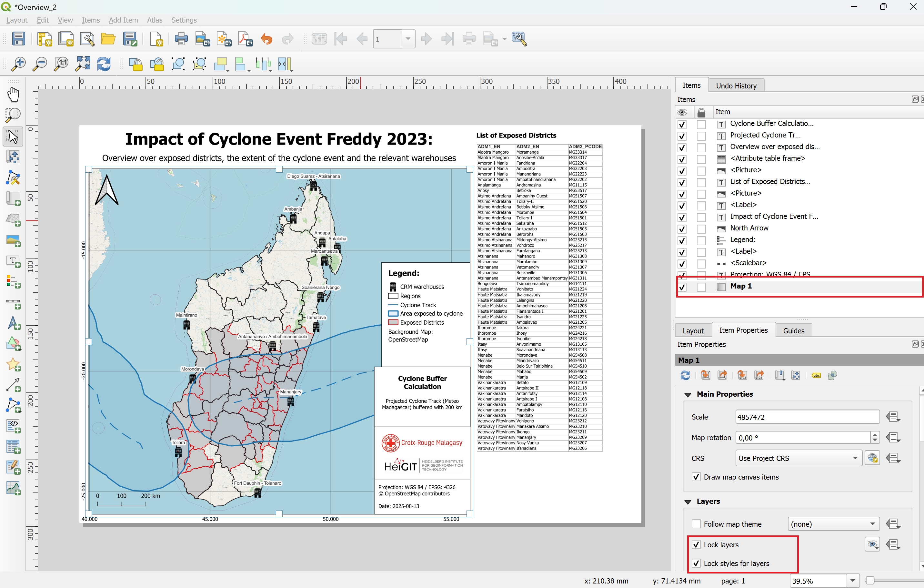Toggle lock for Legend: item

(x=701, y=240)
